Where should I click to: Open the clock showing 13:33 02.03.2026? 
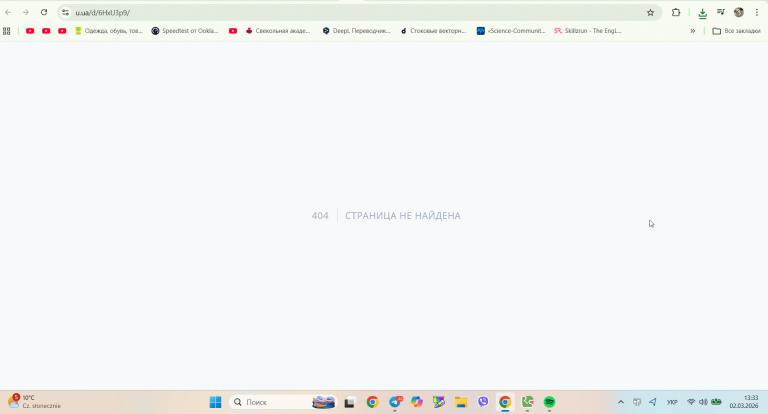pyautogui.click(x=744, y=402)
